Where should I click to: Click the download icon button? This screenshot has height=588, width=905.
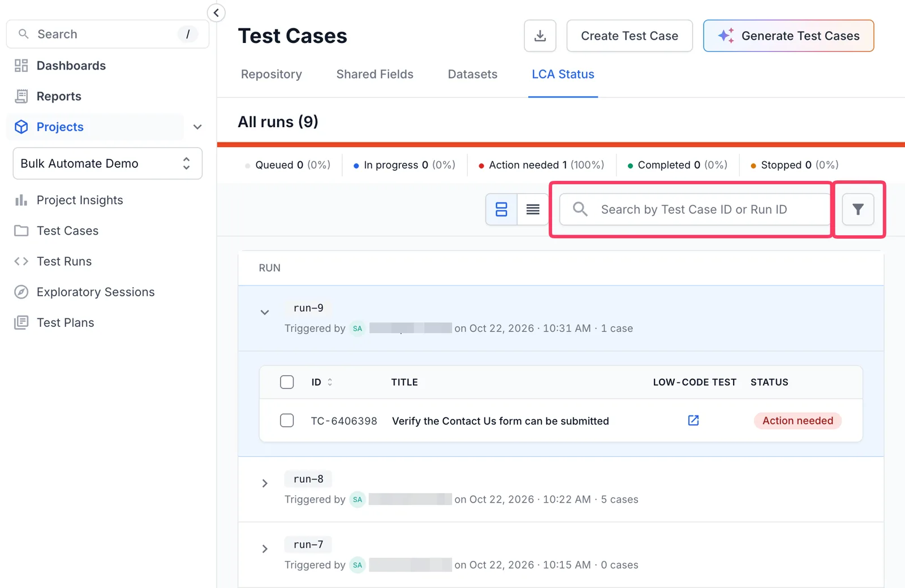pos(540,36)
